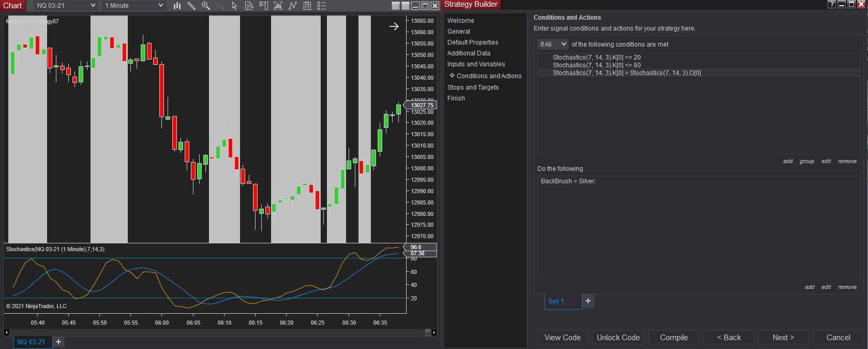The width and height of the screenshot is (868, 349).
Task: Click the Unlock Code button
Action: (x=618, y=338)
